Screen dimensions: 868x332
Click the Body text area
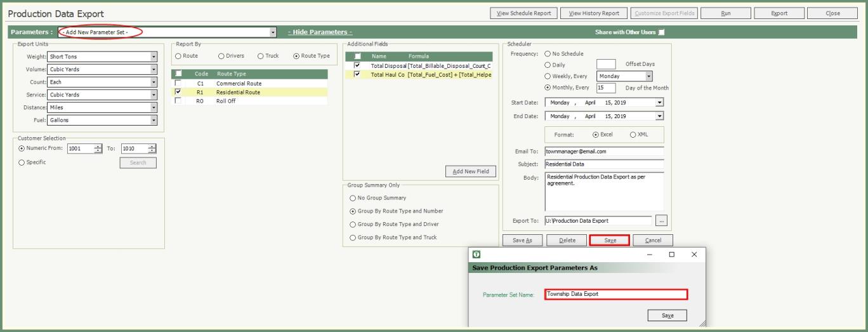[604, 192]
